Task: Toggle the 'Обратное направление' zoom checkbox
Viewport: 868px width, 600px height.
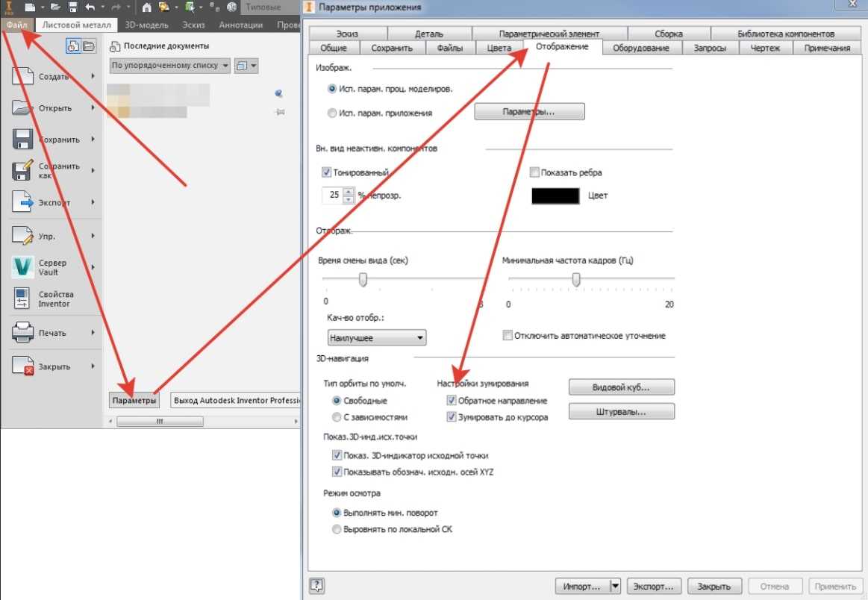Action: 452,401
